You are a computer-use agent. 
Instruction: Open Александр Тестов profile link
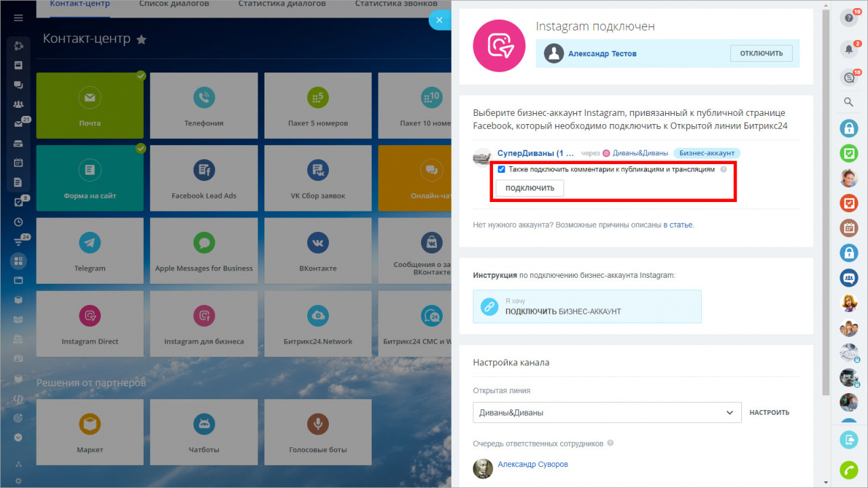coord(602,54)
